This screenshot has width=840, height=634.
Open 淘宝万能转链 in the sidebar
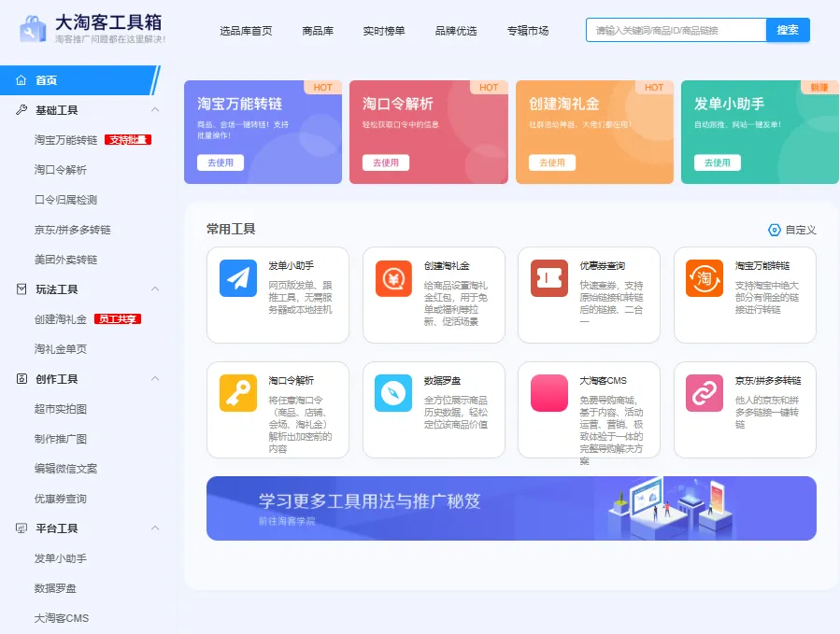click(x=66, y=140)
